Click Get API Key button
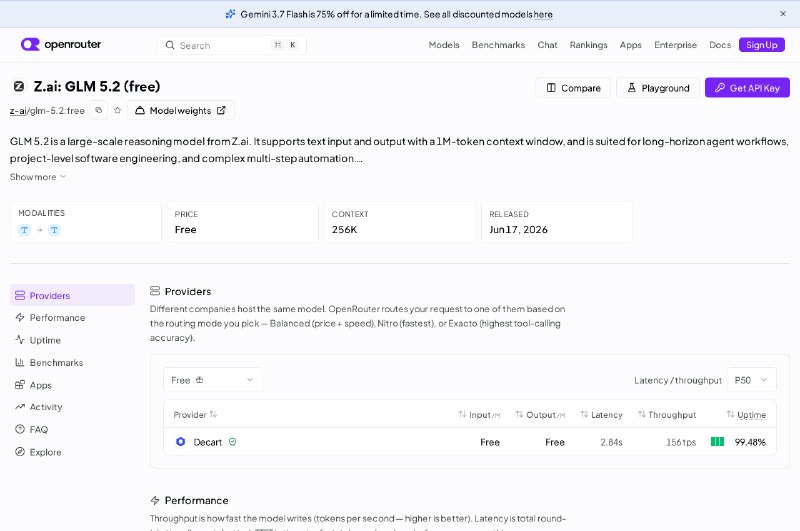The width and height of the screenshot is (800, 531). tap(747, 88)
